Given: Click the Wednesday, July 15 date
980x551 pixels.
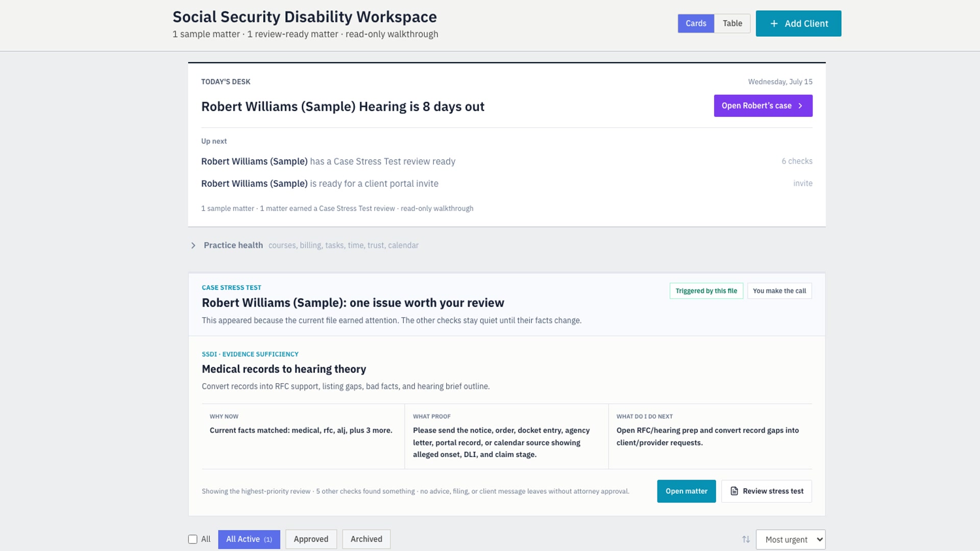Looking at the screenshot, I should tap(780, 82).
